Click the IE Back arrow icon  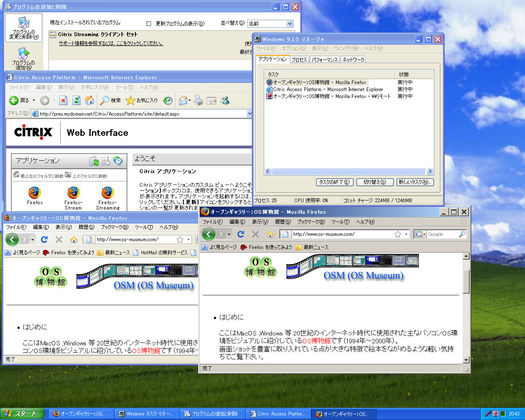14,100
